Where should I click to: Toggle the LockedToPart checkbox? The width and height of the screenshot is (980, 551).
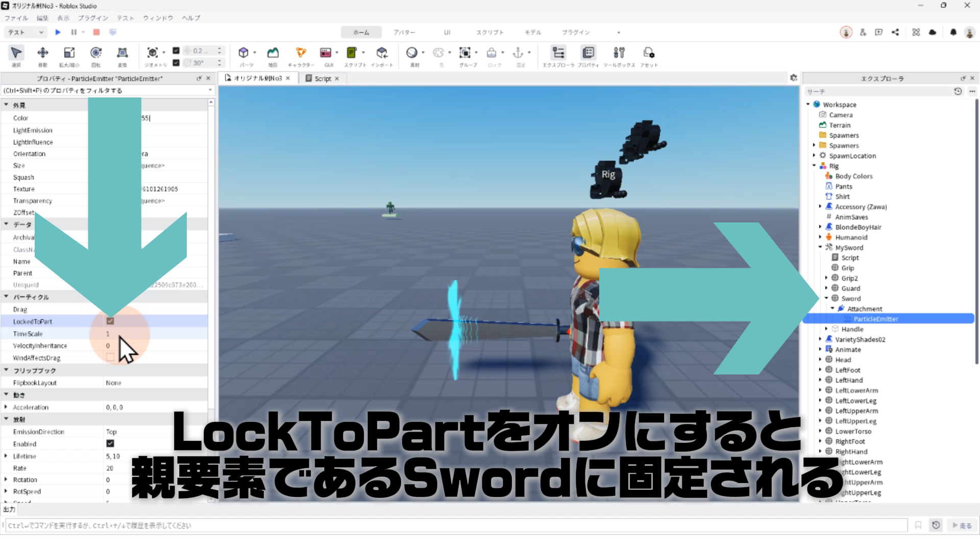pyautogui.click(x=110, y=321)
